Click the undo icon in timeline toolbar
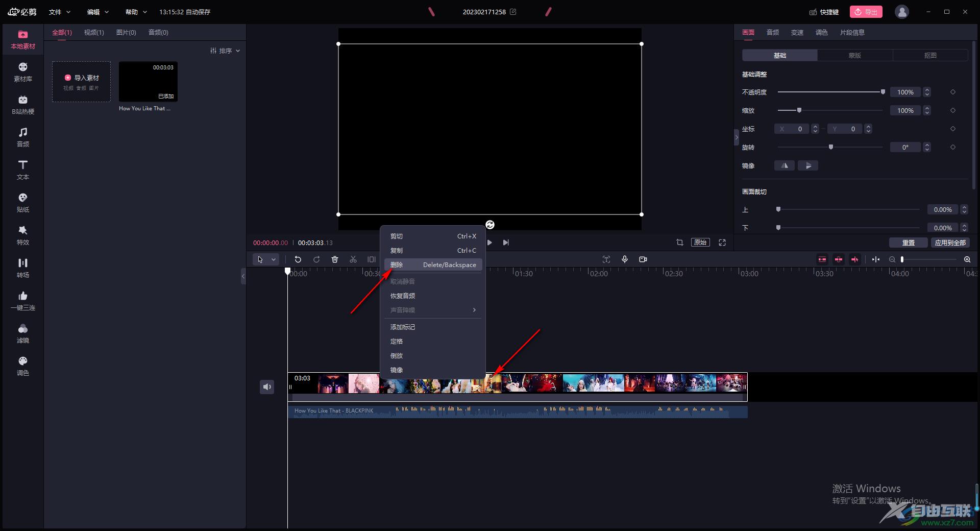 tap(298, 259)
